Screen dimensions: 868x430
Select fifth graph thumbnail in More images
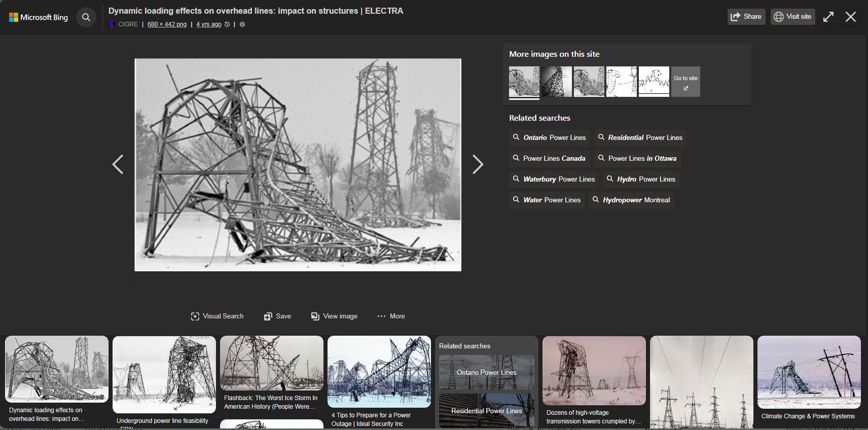click(x=654, y=82)
